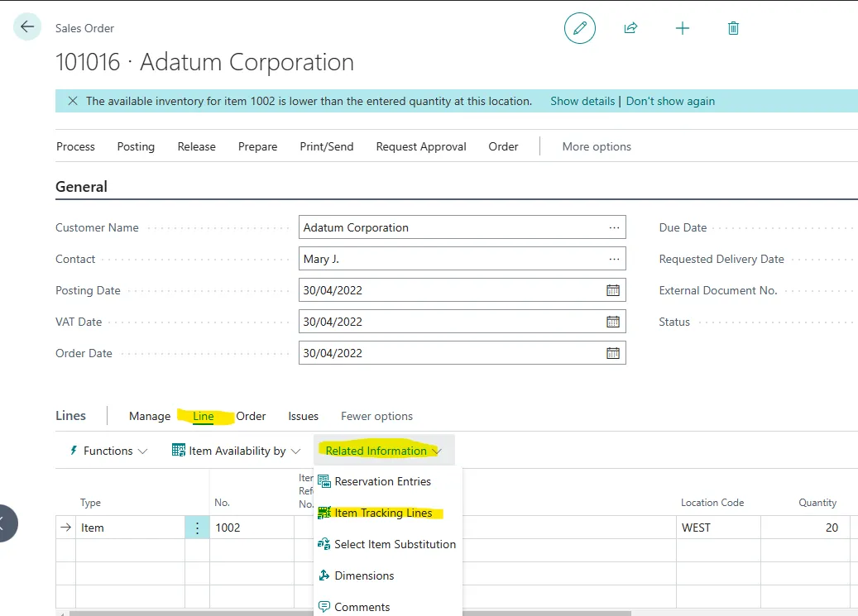Click the Customer Name field

coord(462,227)
